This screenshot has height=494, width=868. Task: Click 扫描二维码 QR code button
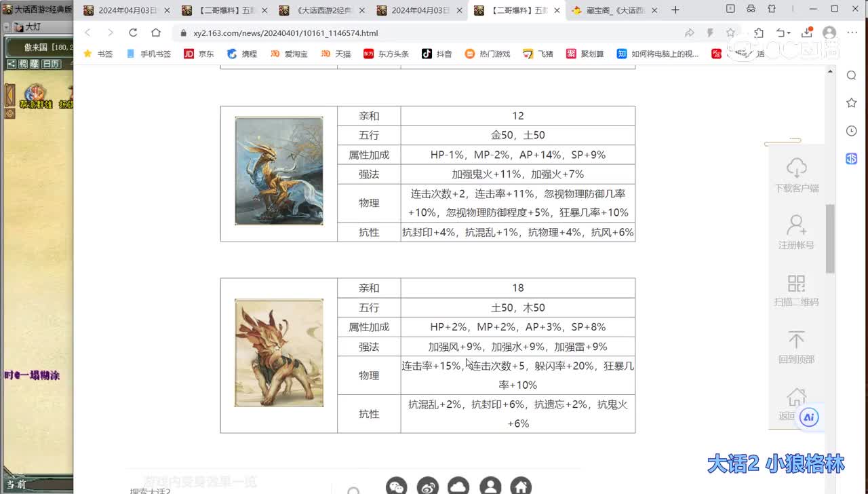(x=796, y=290)
